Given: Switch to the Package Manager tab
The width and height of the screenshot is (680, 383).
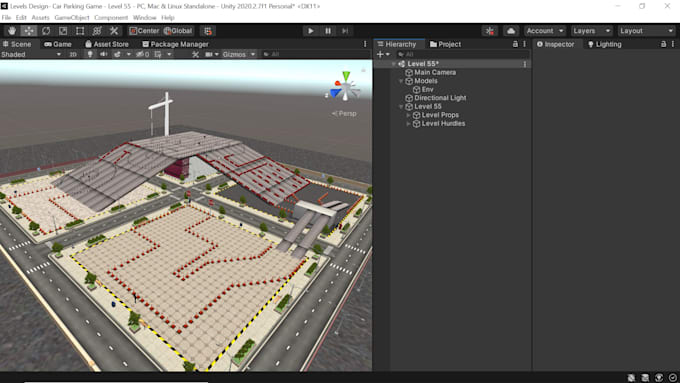Looking at the screenshot, I should coord(176,44).
